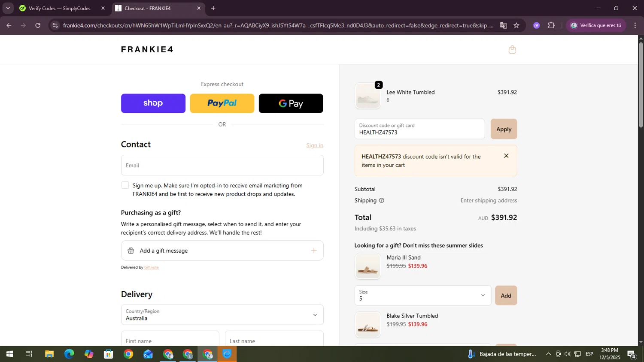Click the gift box icon beside Add a gift message
The height and width of the screenshot is (362, 644).
131,250
